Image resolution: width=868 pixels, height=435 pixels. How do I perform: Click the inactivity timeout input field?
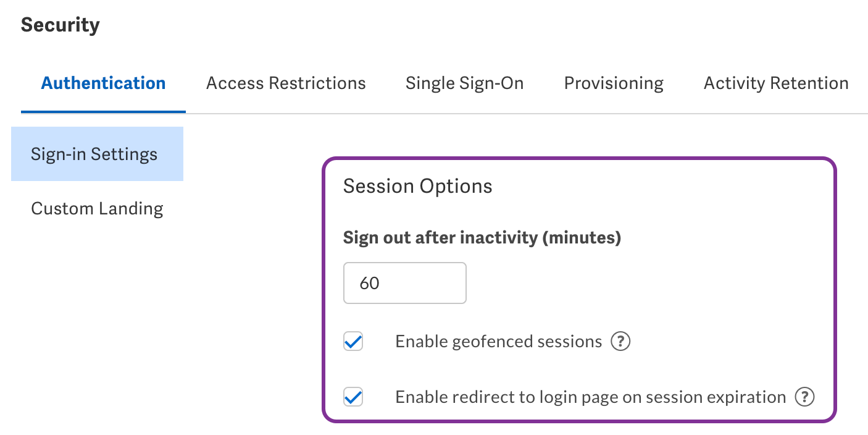pos(404,283)
